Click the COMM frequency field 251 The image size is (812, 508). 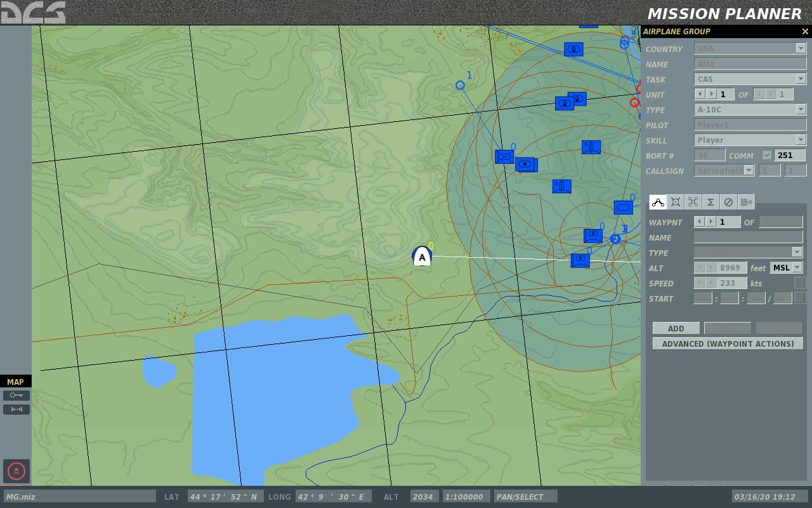(x=790, y=155)
